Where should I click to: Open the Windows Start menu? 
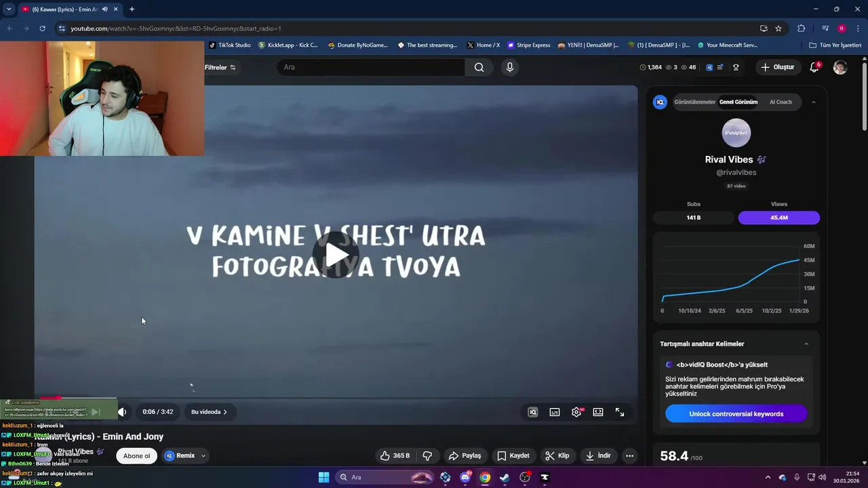coord(323,477)
